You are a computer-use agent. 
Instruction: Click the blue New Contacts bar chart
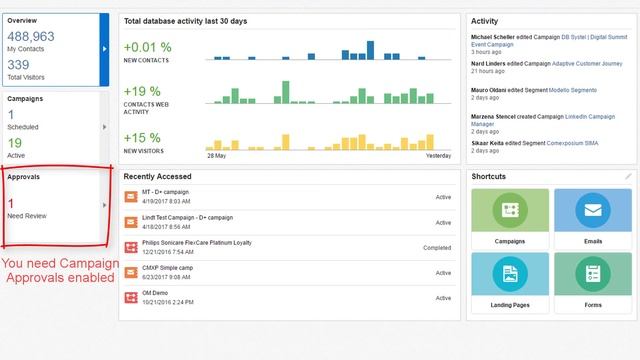(328, 50)
